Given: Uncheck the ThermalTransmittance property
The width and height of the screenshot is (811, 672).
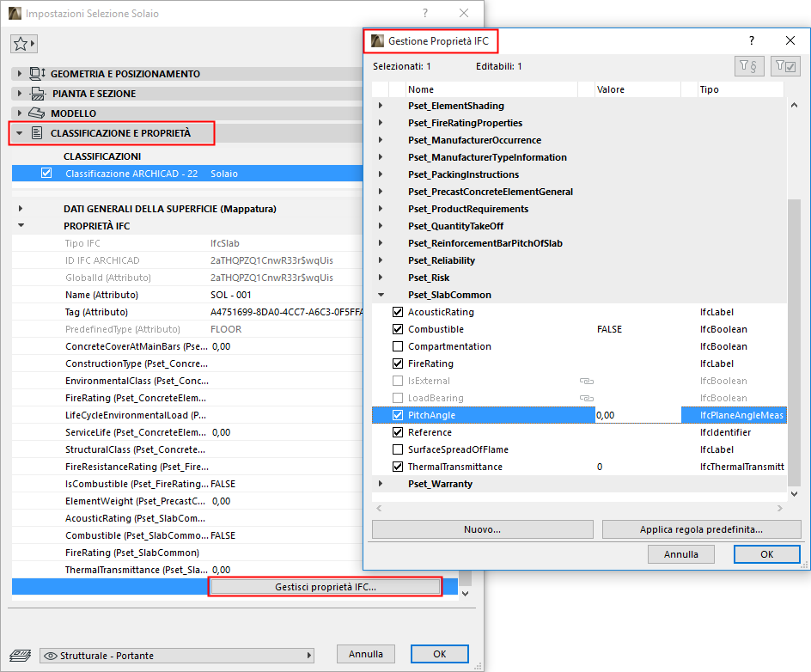Looking at the screenshot, I should pos(398,467).
